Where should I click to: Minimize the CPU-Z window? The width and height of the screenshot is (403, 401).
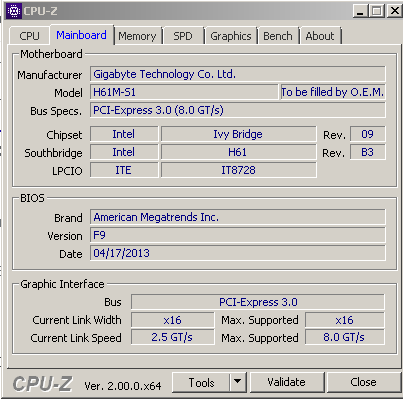pos(360,11)
